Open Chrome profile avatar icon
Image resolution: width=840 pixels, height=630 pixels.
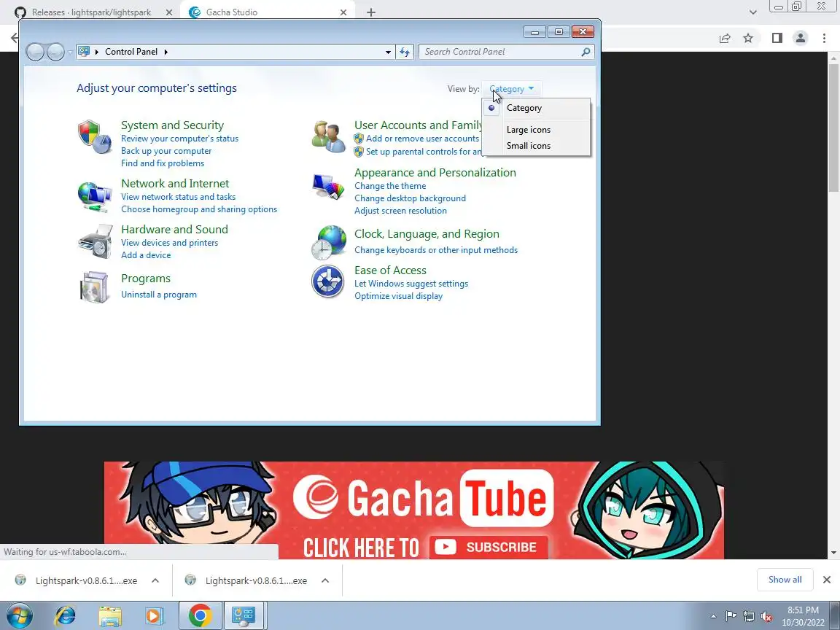[x=801, y=38]
